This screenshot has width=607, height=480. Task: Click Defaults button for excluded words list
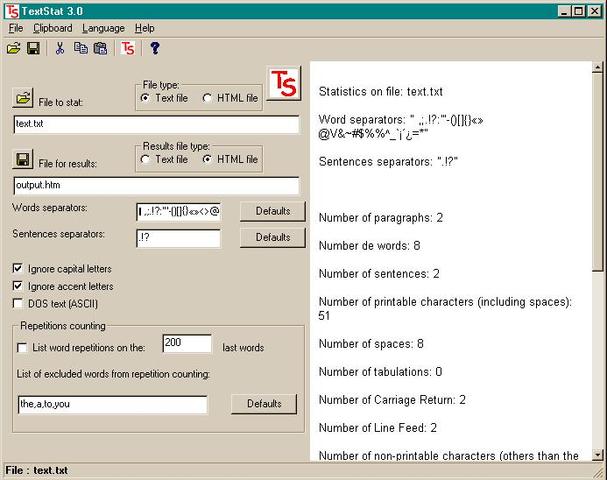click(264, 404)
